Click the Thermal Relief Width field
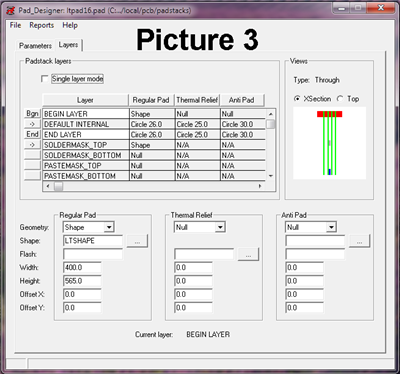Viewport: 400px width, 374px height. [193, 267]
